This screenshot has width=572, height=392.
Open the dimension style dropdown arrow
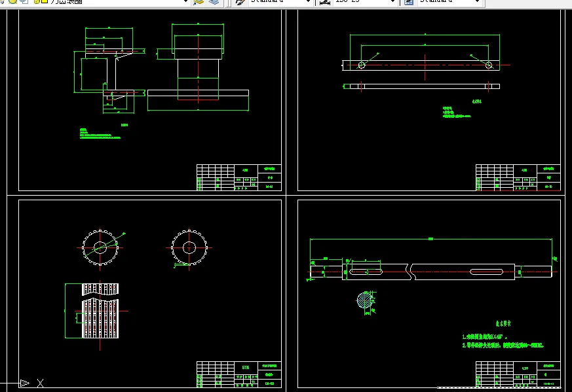pos(392,2)
